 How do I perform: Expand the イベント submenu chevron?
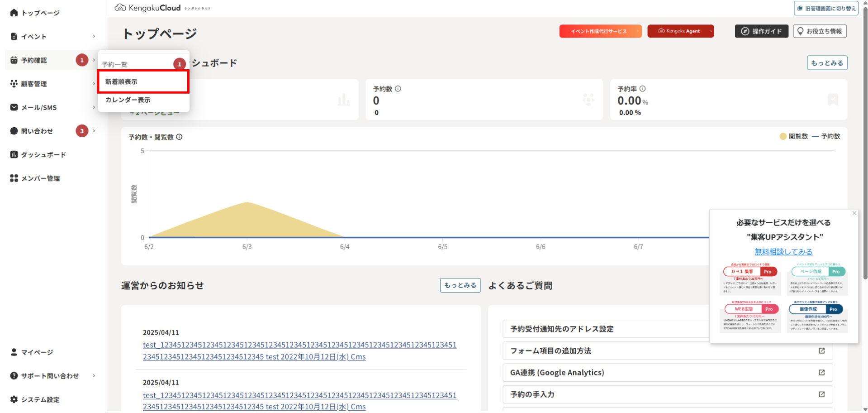click(94, 36)
